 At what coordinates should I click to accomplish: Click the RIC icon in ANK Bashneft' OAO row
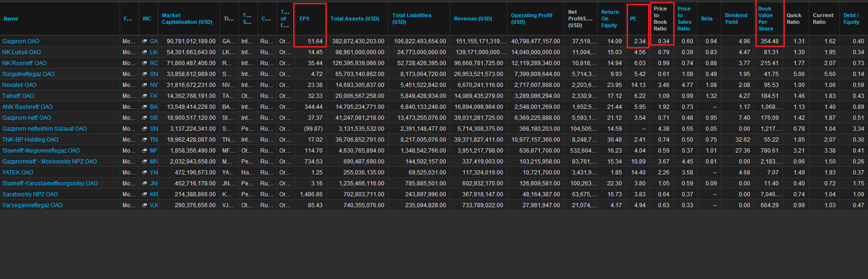coord(144,107)
